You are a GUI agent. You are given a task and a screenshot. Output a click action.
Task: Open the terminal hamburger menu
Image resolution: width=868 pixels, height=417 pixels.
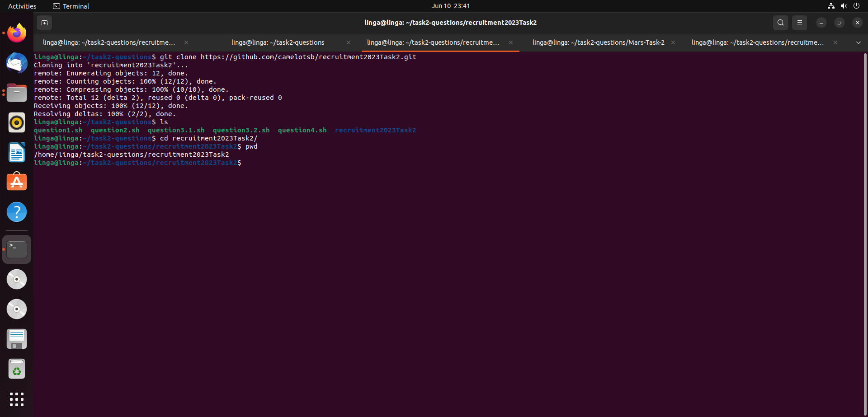pyautogui.click(x=799, y=23)
